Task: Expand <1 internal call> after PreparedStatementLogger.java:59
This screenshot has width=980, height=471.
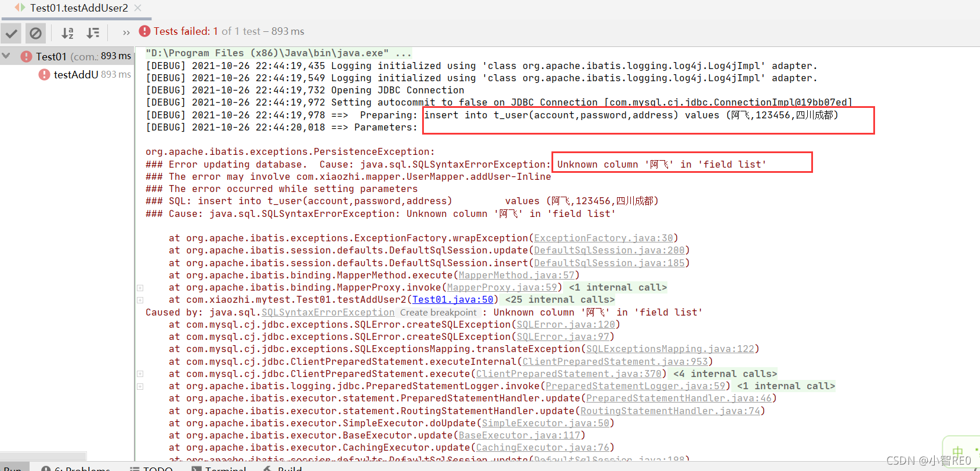Action: (786, 386)
